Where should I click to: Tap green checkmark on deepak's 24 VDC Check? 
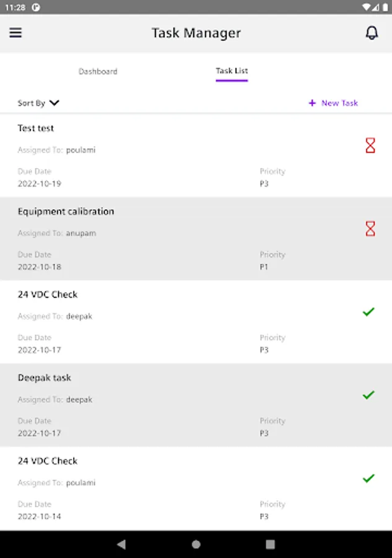pos(368,312)
